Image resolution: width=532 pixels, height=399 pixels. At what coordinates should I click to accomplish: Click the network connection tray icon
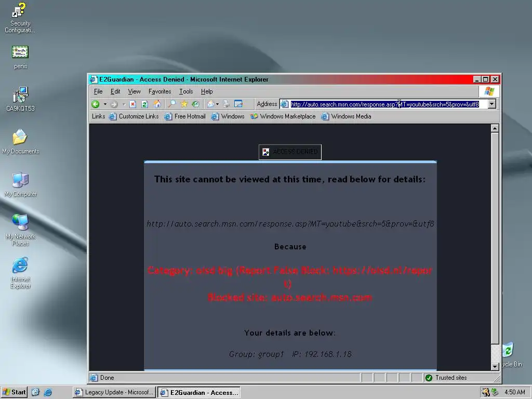pos(495,392)
